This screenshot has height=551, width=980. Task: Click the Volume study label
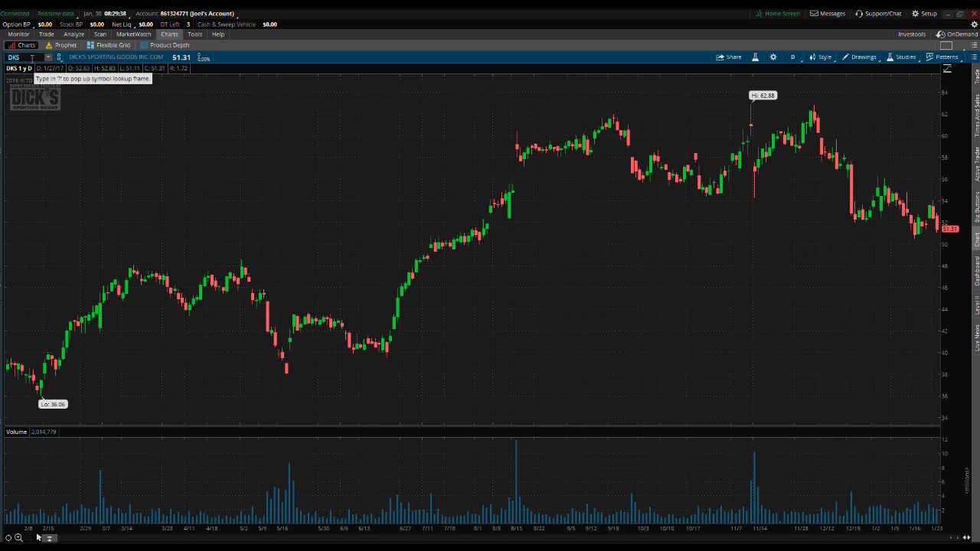point(16,432)
